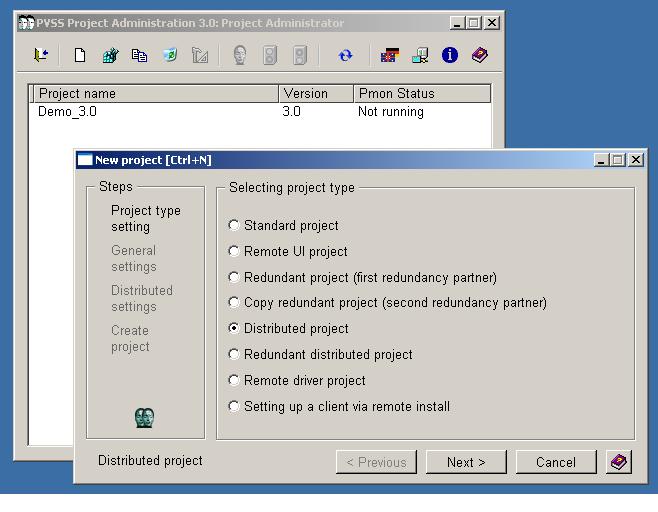Click General settings step
Viewport: 658px width, 512px height.
click(x=133, y=259)
